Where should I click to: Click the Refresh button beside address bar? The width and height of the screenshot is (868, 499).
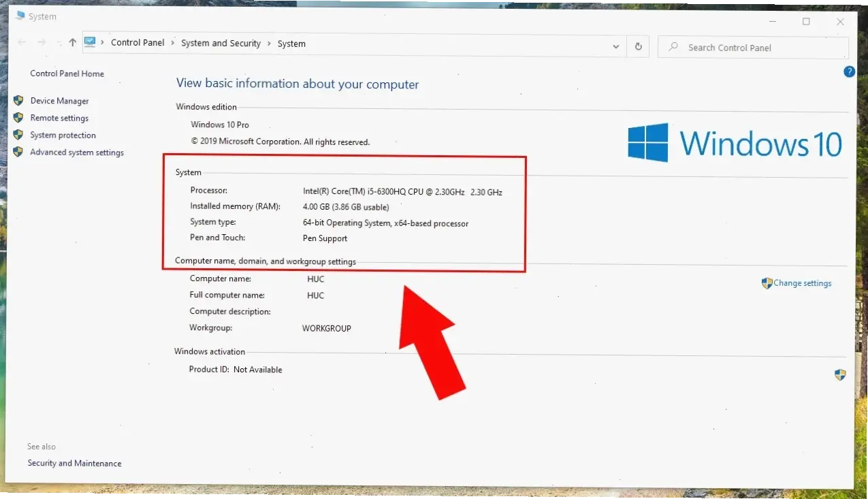coord(638,47)
